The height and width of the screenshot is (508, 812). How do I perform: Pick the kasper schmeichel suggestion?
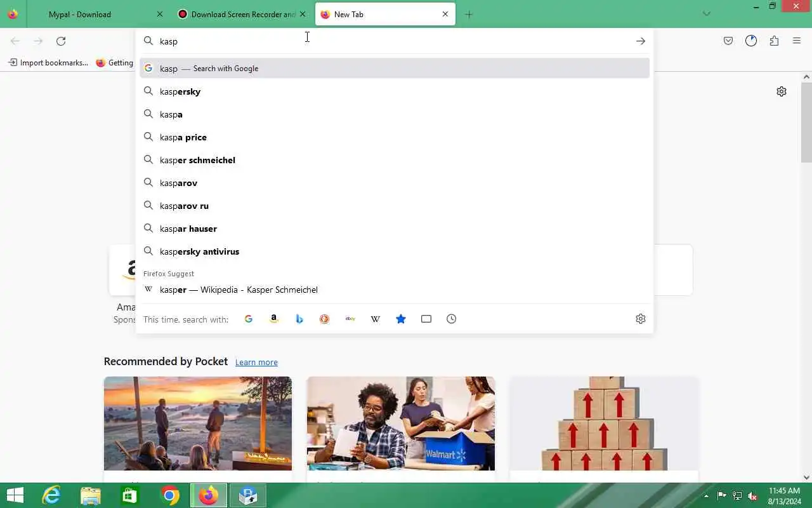395,160
